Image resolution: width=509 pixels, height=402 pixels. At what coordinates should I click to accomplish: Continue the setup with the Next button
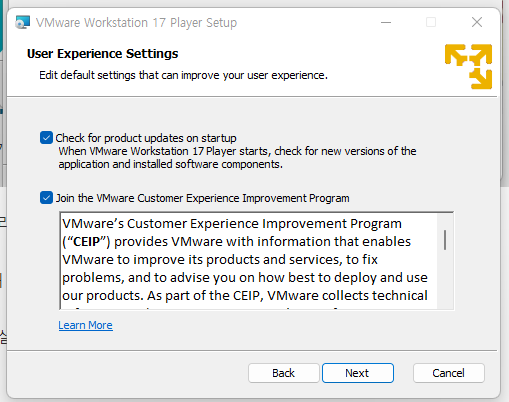tap(358, 373)
